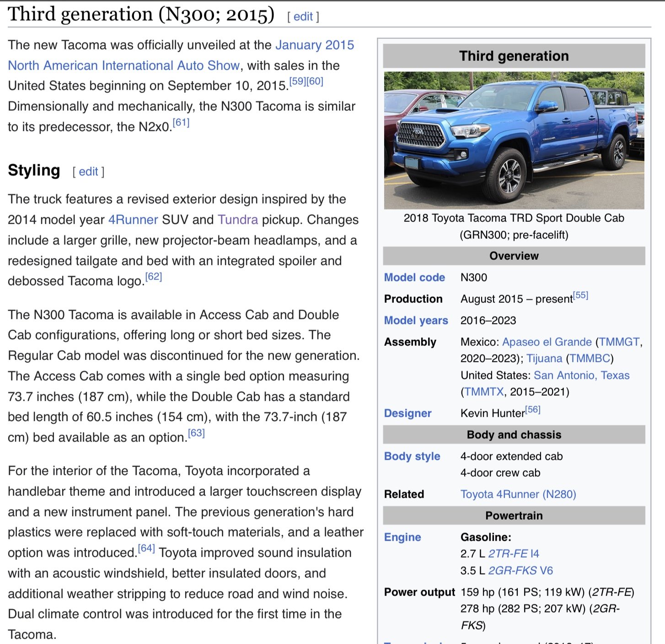Click the '278 hp (282 PS; 207 kW)' power value
Screen dimensions: 665x644
[523, 609]
